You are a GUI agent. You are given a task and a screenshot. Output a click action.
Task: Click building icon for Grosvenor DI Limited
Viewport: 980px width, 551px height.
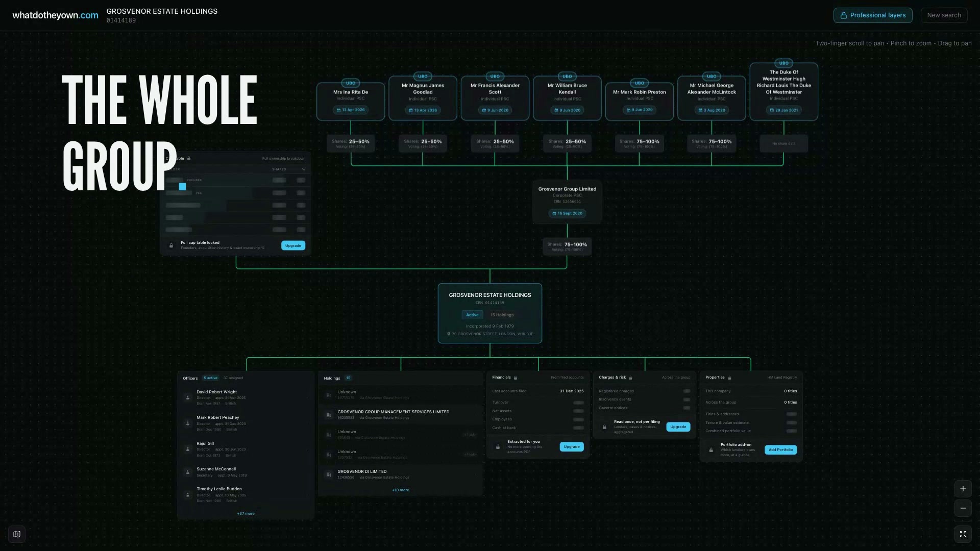click(x=329, y=474)
